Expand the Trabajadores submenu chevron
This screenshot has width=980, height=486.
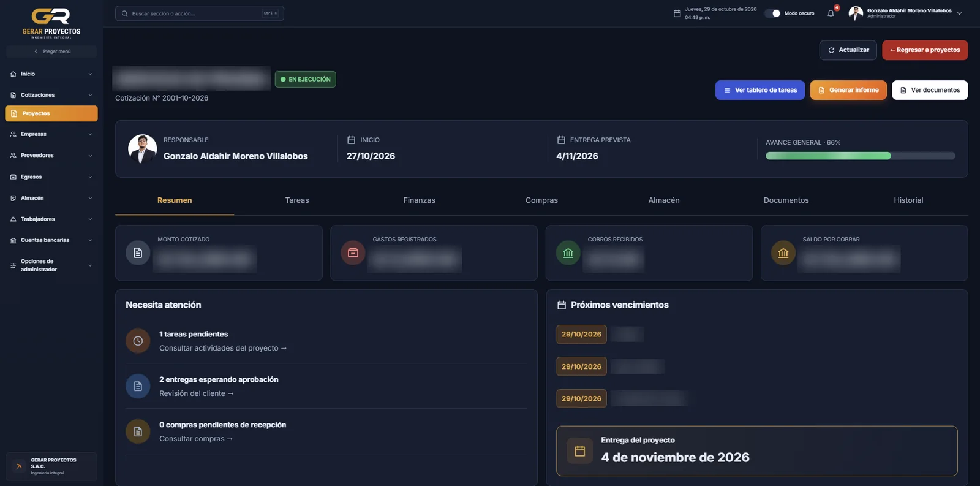[90, 219]
